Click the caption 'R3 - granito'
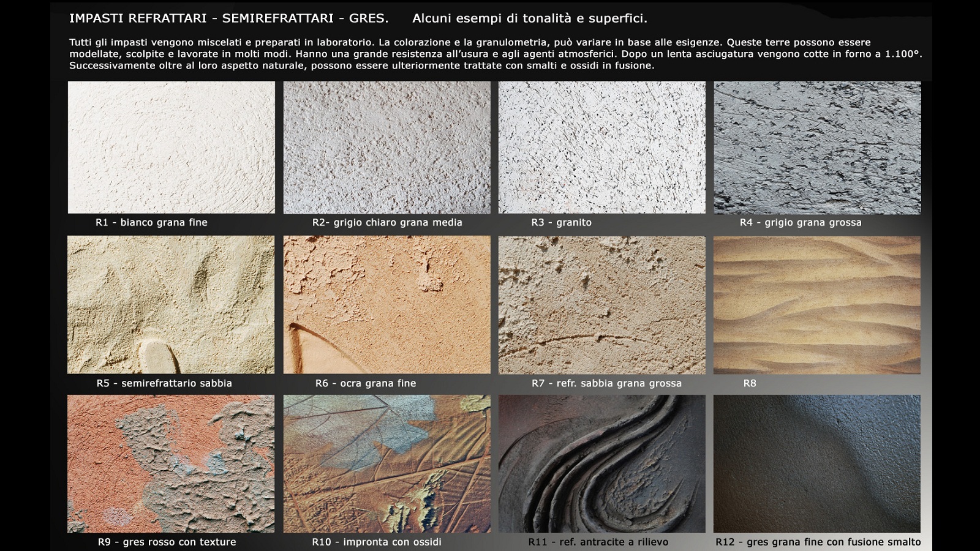 (562, 222)
